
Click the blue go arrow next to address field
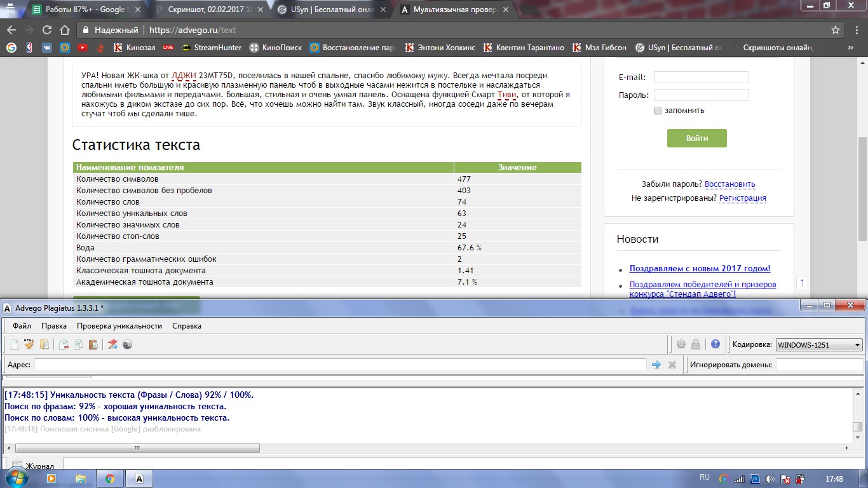click(656, 365)
